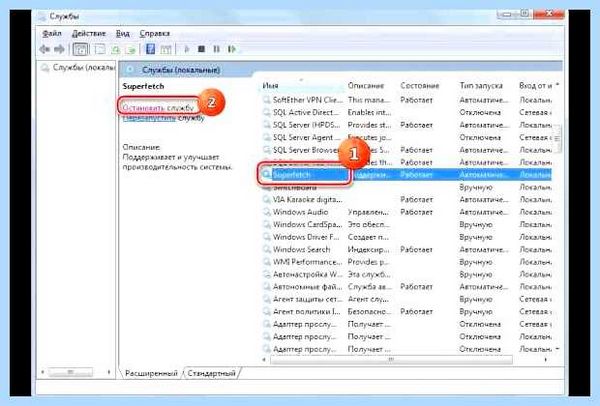The height and width of the screenshot is (406, 600).
Task: Select the Windows Audio service name
Action: click(x=300, y=212)
